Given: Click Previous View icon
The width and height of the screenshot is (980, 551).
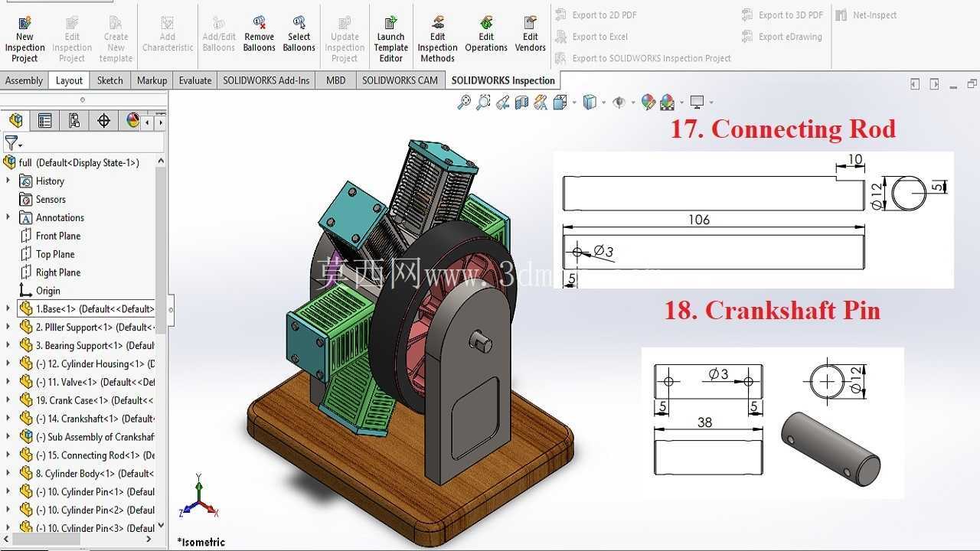Looking at the screenshot, I should coord(502,102).
